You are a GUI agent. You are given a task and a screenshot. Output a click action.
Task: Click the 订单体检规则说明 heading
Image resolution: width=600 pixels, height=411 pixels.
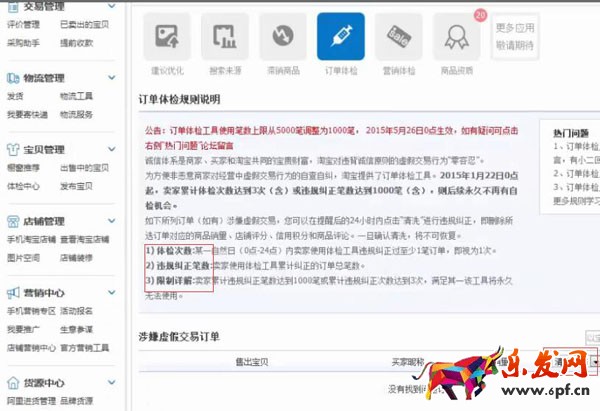click(179, 99)
